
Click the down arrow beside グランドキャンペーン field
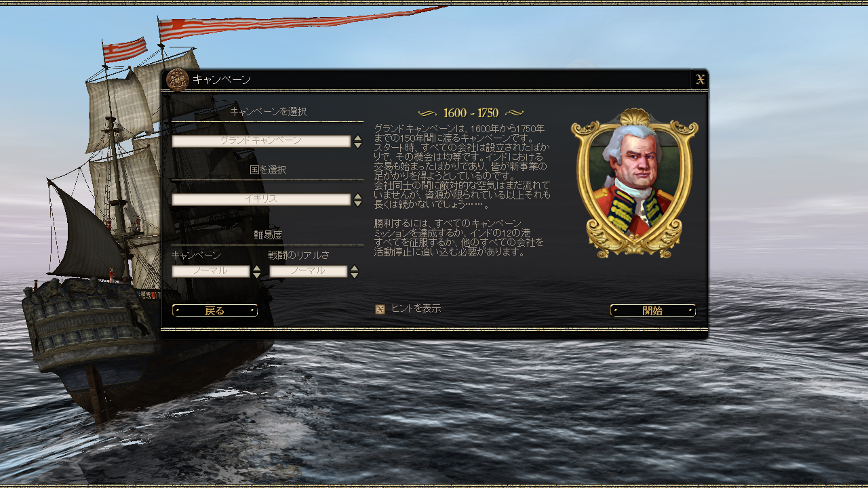pos(357,145)
